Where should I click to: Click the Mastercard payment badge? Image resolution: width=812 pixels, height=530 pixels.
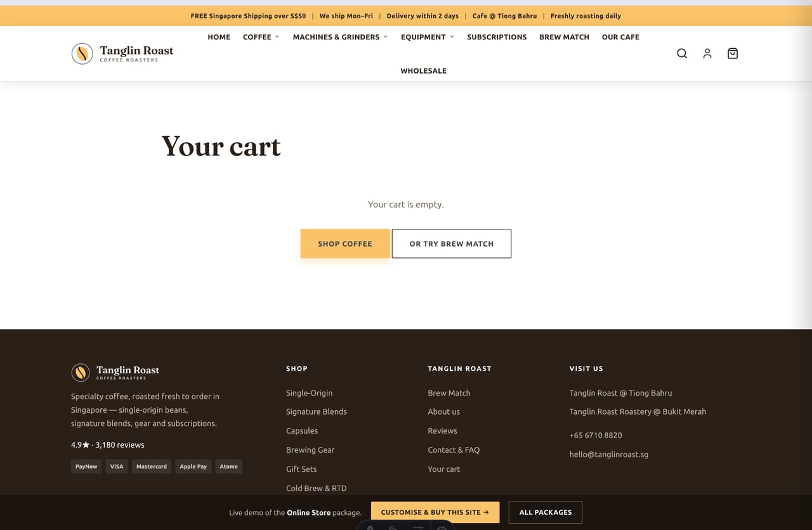[x=152, y=467]
